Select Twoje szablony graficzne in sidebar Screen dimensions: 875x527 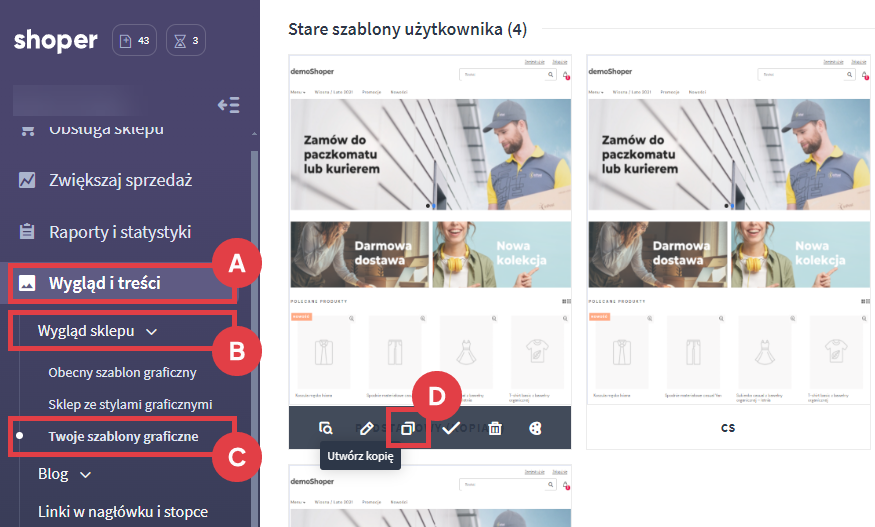coord(123,437)
